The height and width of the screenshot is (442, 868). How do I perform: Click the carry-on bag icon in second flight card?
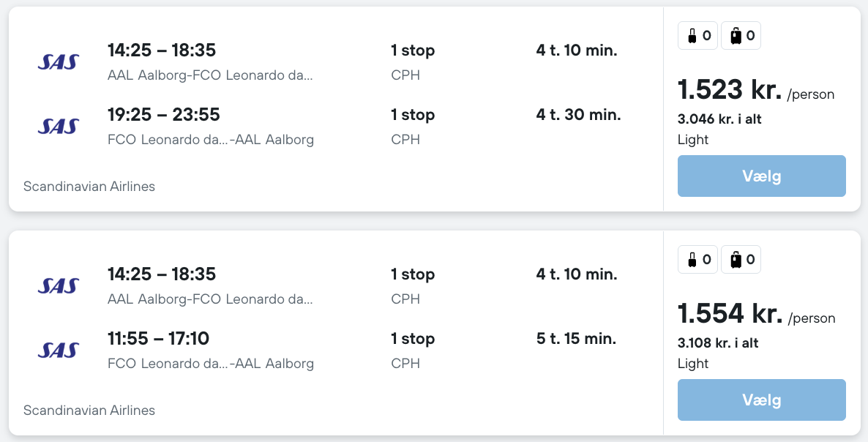click(x=692, y=259)
